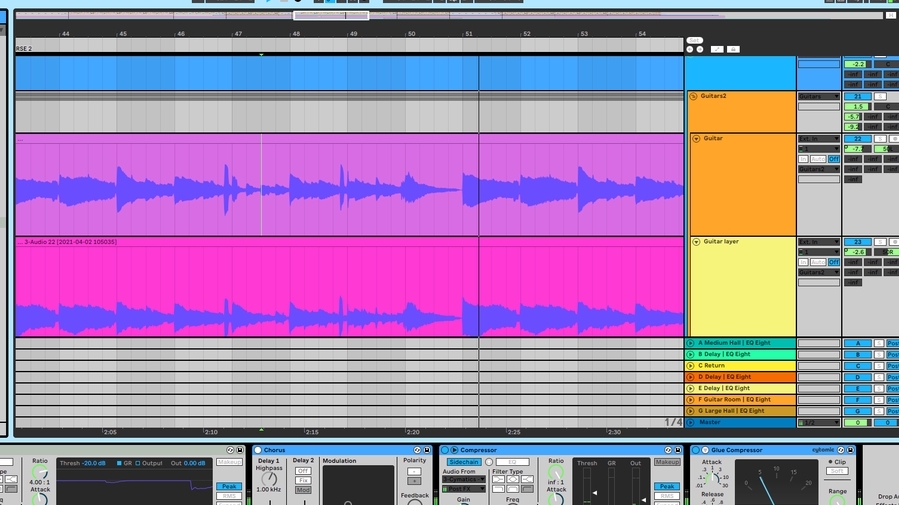Select the Peak mode in the Compressor
The image size is (899, 505).
667,486
